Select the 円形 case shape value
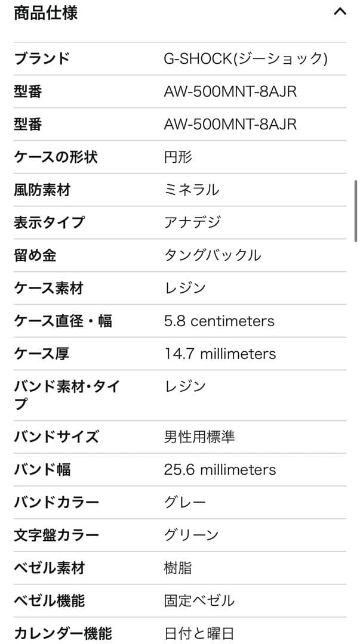Viewport: 360px width, 644px height. pos(178,157)
